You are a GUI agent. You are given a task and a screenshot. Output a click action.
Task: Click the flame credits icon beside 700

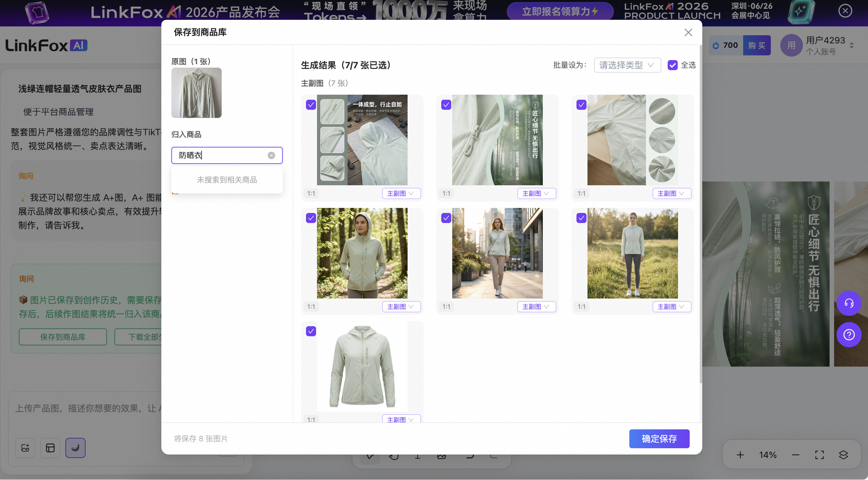coord(716,45)
